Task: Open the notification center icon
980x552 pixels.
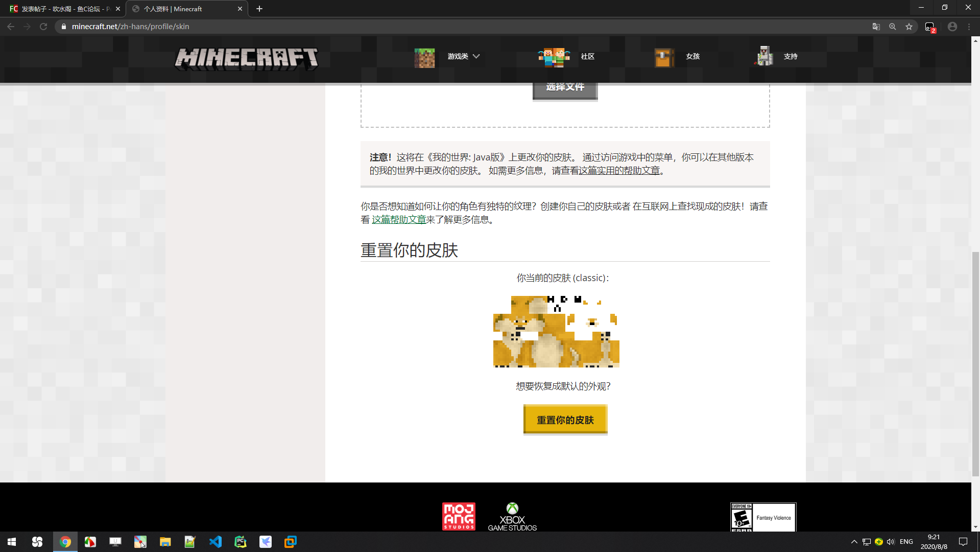Action: [963, 542]
